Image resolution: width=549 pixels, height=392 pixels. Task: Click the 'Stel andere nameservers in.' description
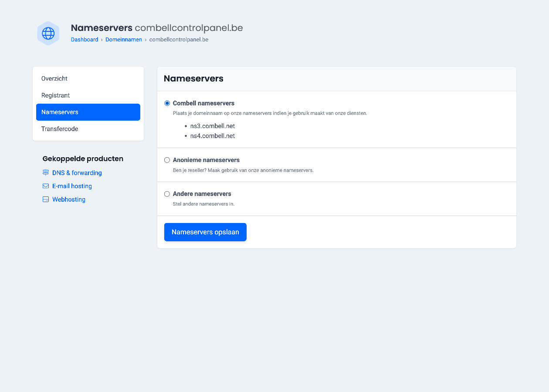tap(203, 204)
